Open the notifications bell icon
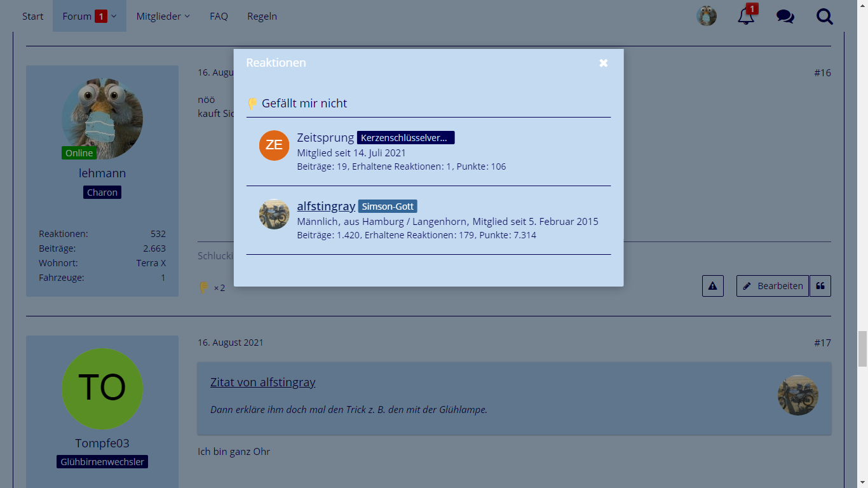Screen dimensions: 868x488 [746, 16]
